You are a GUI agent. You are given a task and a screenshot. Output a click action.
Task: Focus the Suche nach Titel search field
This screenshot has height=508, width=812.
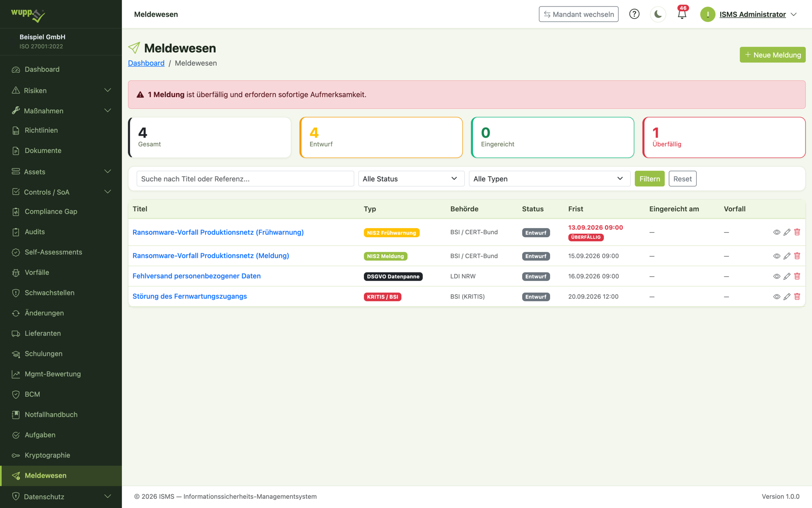(x=245, y=179)
